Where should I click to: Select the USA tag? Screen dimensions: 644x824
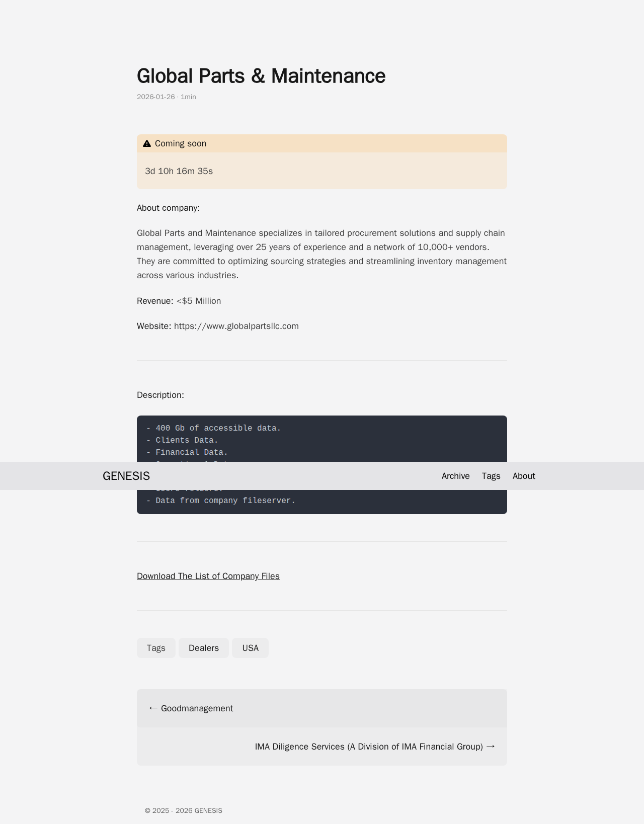tap(250, 648)
